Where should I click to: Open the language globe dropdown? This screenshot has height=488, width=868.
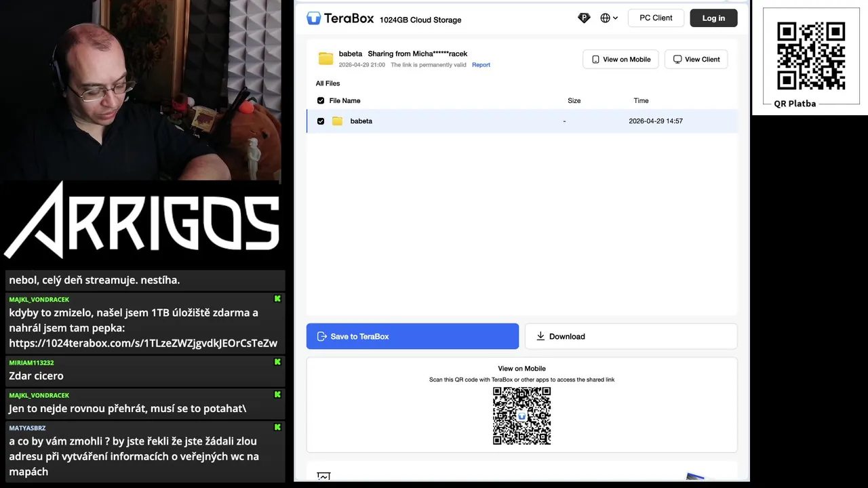(x=609, y=18)
